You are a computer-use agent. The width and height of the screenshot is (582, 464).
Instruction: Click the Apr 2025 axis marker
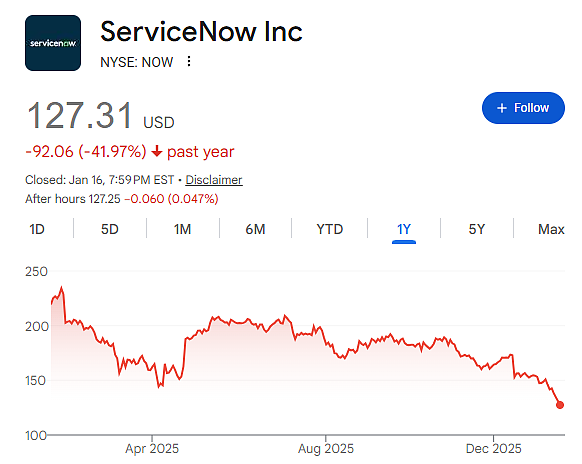click(152, 448)
